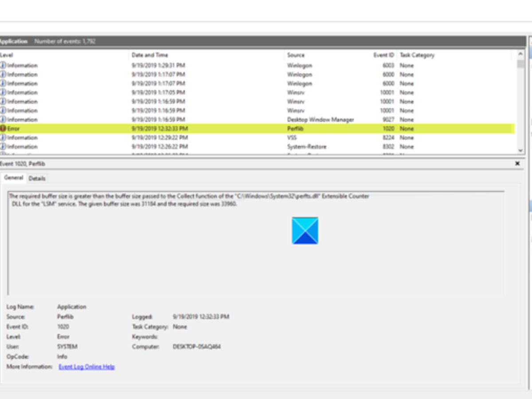Click the event list scrollbar down arrow

pyautogui.click(x=520, y=151)
